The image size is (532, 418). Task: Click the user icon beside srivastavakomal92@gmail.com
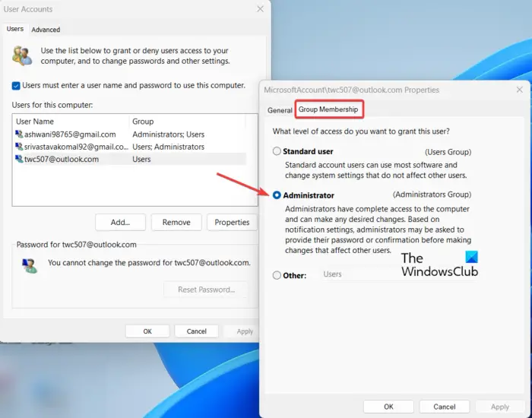coord(19,147)
